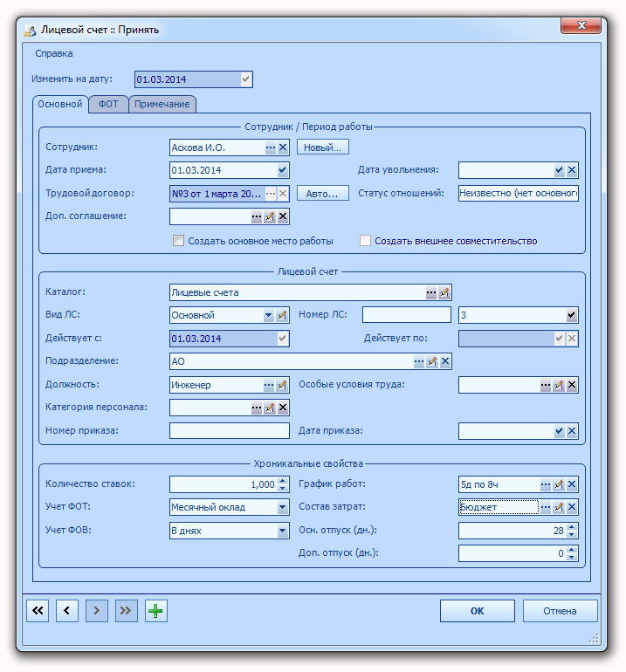This screenshot has height=672, width=626.
Task: Clear the Подразделение field value
Action: [x=445, y=361]
